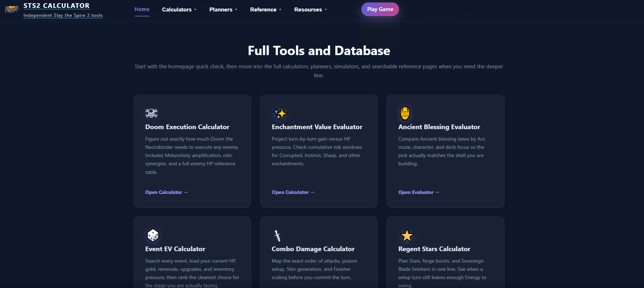Screen dimensions: 644x288
Task: Open the Resources dropdown menu
Action: (310, 10)
